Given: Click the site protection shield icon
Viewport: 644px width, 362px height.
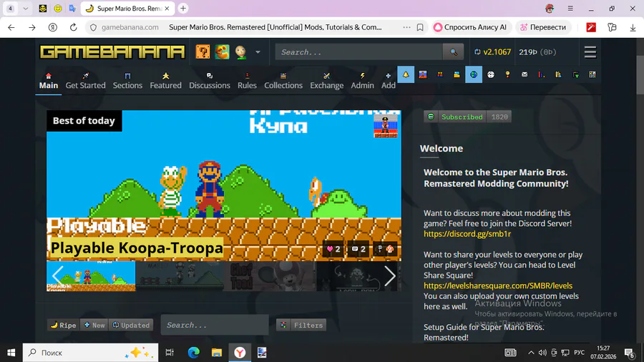Looking at the screenshot, I should pyautogui.click(x=93, y=27).
